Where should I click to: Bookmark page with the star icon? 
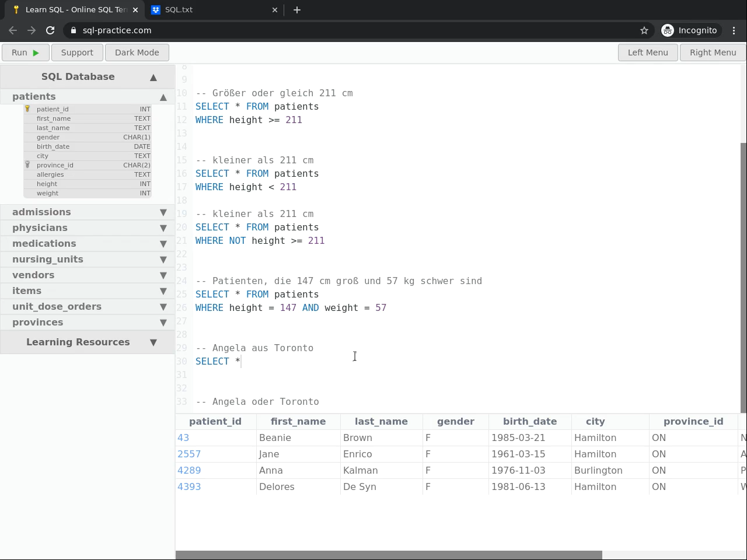click(x=644, y=30)
